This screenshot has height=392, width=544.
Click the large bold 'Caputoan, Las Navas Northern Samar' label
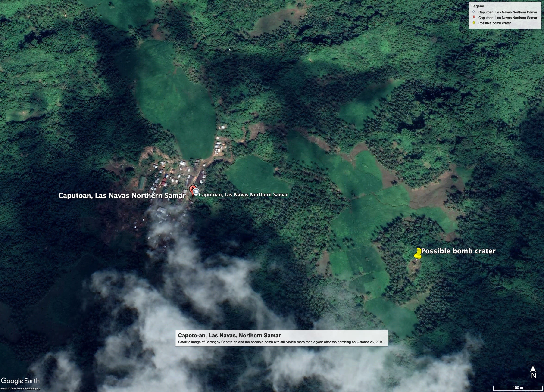(122, 196)
